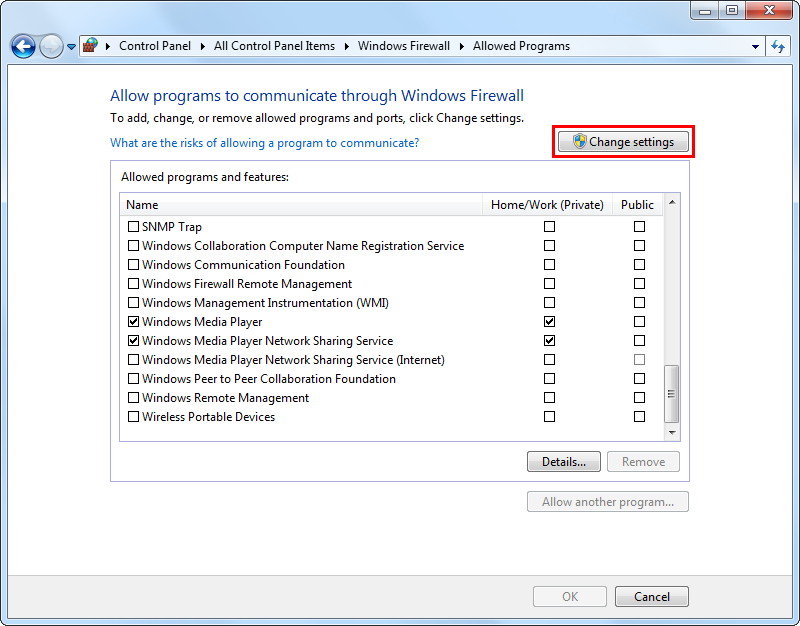This screenshot has width=800, height=626.
Task: Go to All Control Panel Items breadcrumb
Action: click(274, 46)
